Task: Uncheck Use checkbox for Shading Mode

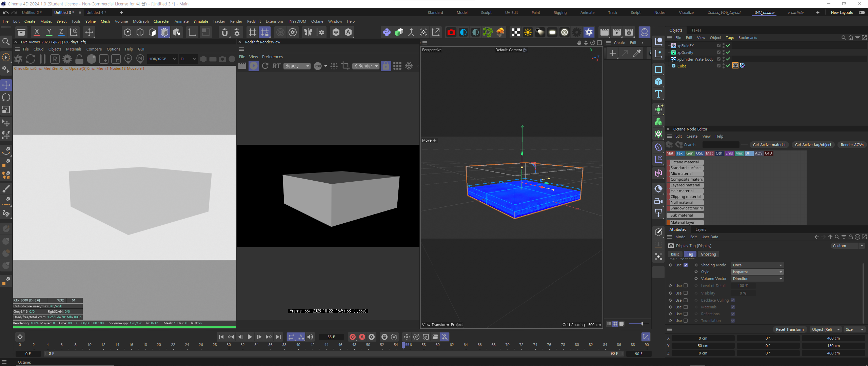Action: pos(686,265)
